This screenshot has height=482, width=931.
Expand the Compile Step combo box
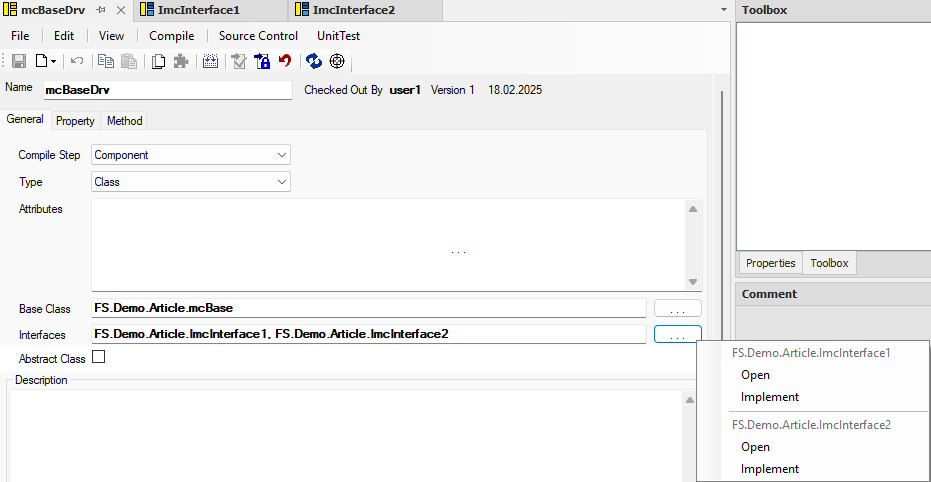pyautogui.click(x=282, y=155)
